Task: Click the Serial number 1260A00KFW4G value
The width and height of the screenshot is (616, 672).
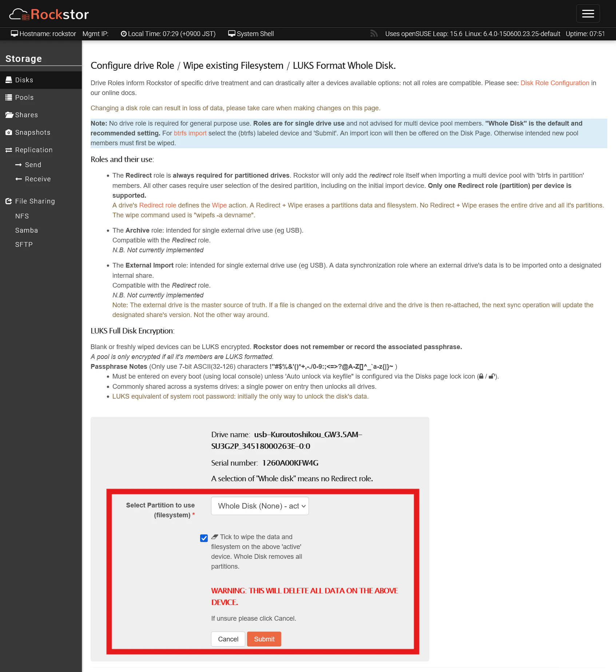Action: 290,463
